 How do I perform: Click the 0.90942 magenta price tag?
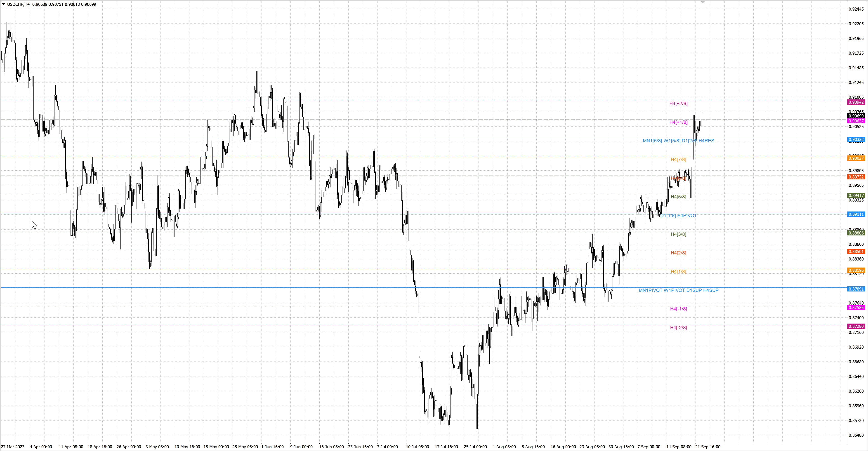tap(856, 102)
